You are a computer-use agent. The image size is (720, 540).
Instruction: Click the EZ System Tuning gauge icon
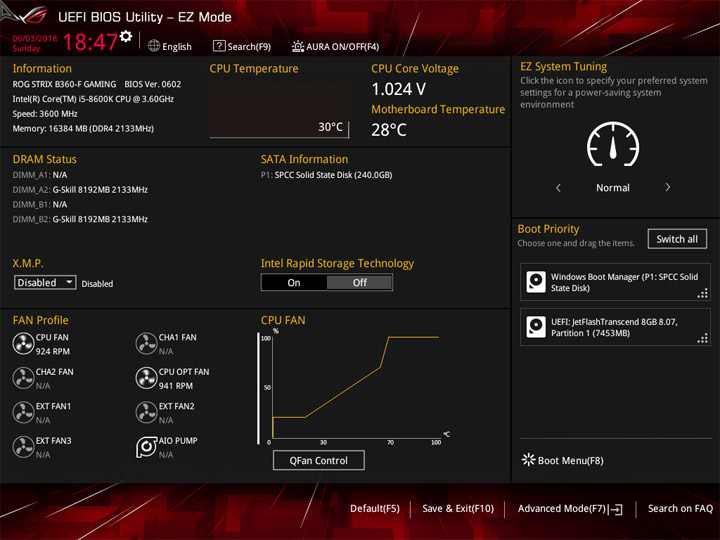pyautogui.click(x=613, y=144)
